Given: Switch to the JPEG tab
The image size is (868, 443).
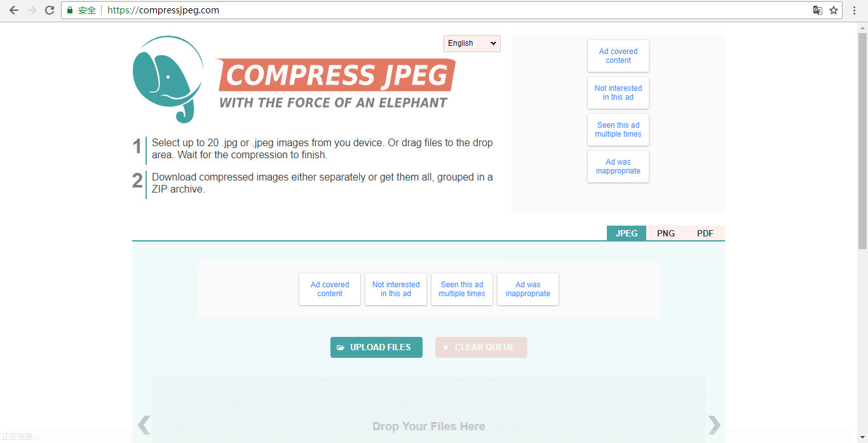Looking at the screenshot, I should (x=627, y=233).
